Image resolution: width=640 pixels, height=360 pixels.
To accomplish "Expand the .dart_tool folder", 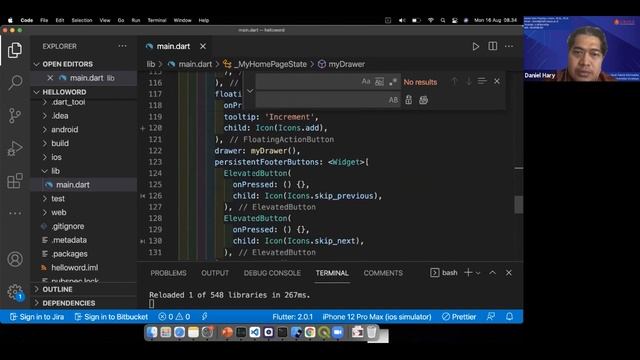I will pos(68,102).
